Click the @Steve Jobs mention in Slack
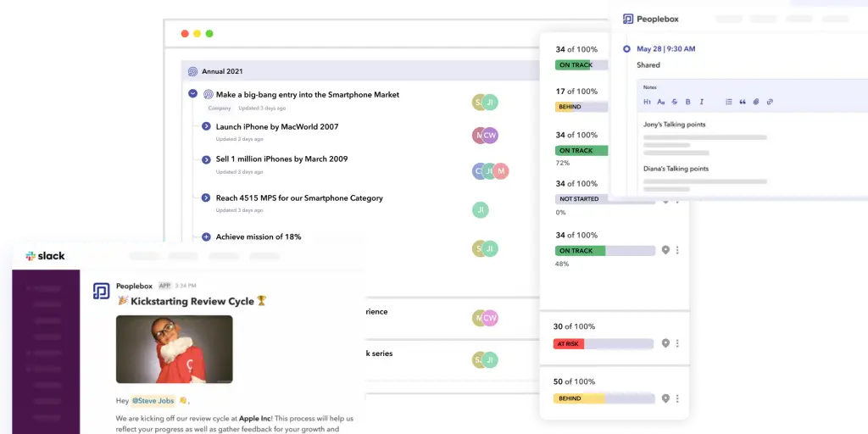The height and width of the screenshot is (434, 868). click(x=153, y=400)
